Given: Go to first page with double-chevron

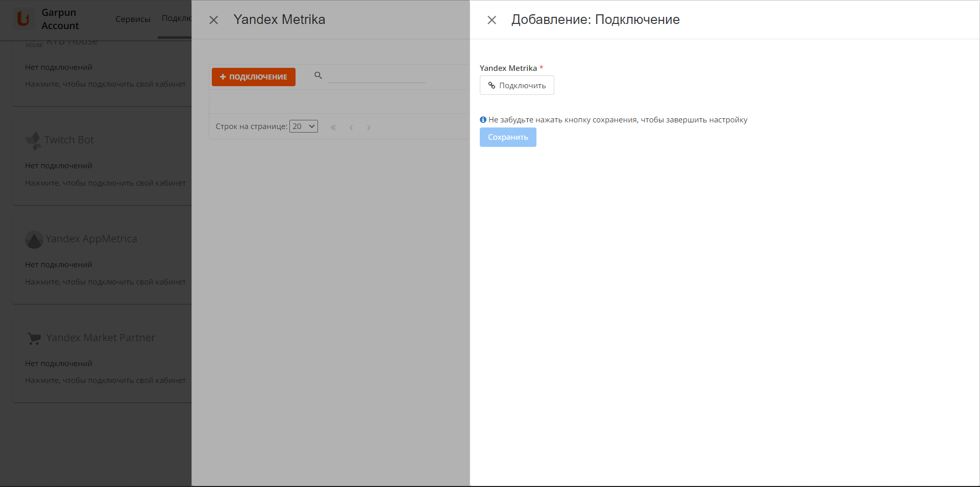Looking at the screenshot, I should point(333,127).
